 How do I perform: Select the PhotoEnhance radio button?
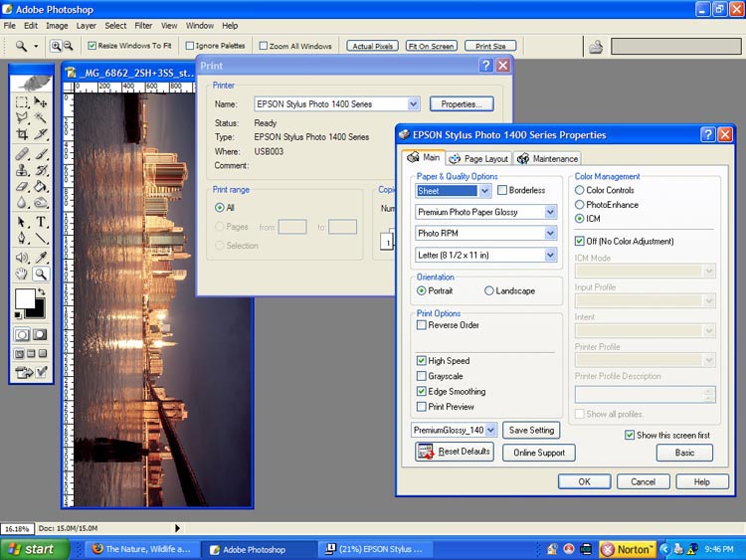click(x=580, y=205)
